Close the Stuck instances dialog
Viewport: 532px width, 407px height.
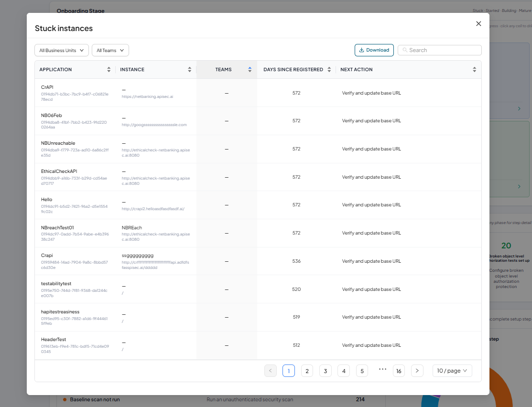478,23
